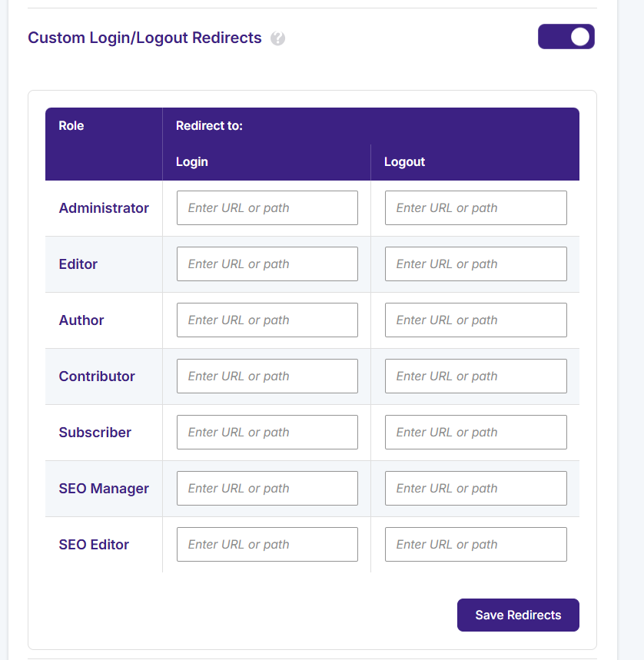This screenshot has width=644, height=660.
Task: Click the Editor role label
Action: coord(78,264)
